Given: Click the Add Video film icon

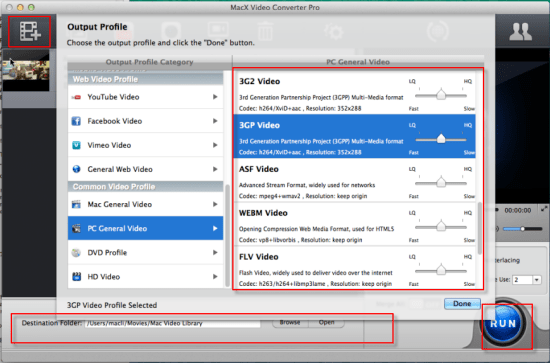Looking at the screenshot, I should 30,32.
